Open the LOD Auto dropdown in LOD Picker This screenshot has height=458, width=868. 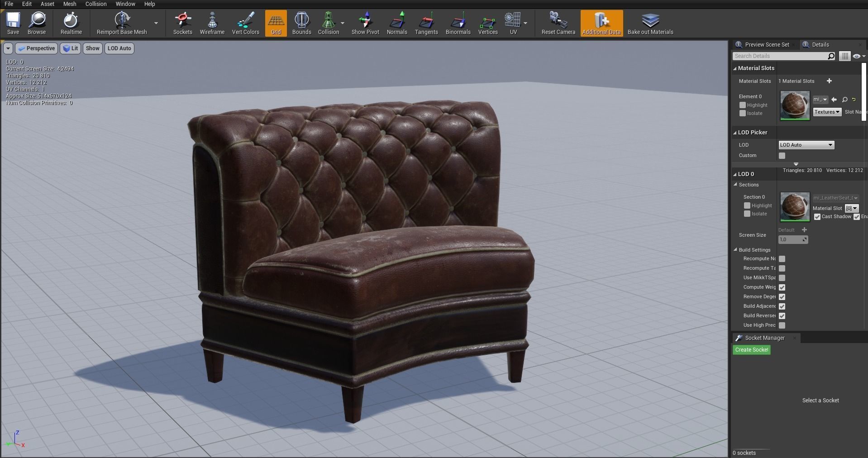pyautogui.click(x=806, y=145)
